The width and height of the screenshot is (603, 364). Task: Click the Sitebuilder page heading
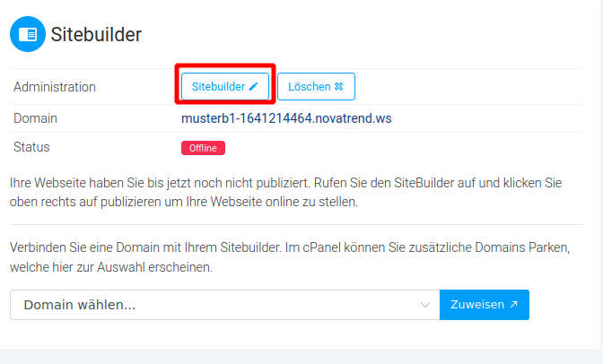point(96,35)
